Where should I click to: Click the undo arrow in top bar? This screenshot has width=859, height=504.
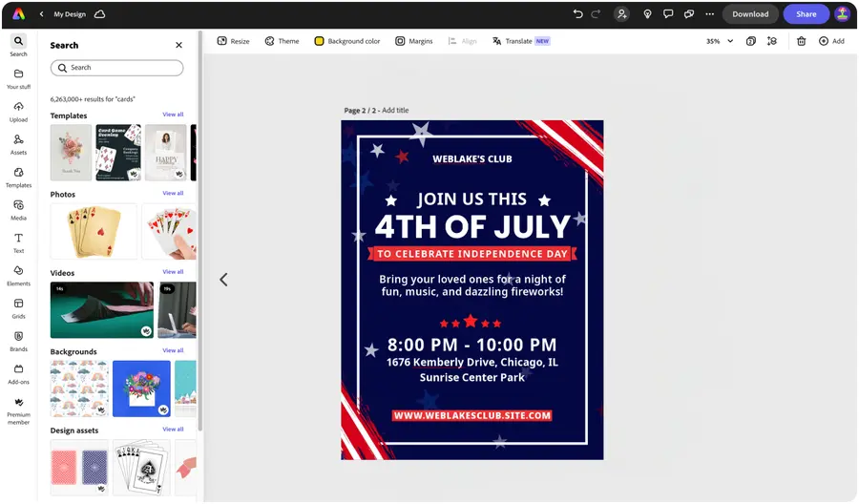tap(577, 14)
